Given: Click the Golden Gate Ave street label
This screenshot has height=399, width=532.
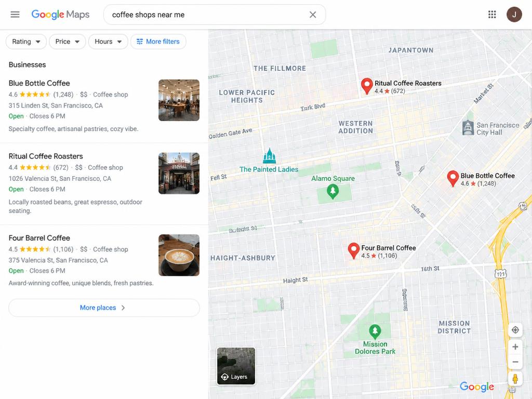Looking at the screenshot, I should 230,134.
